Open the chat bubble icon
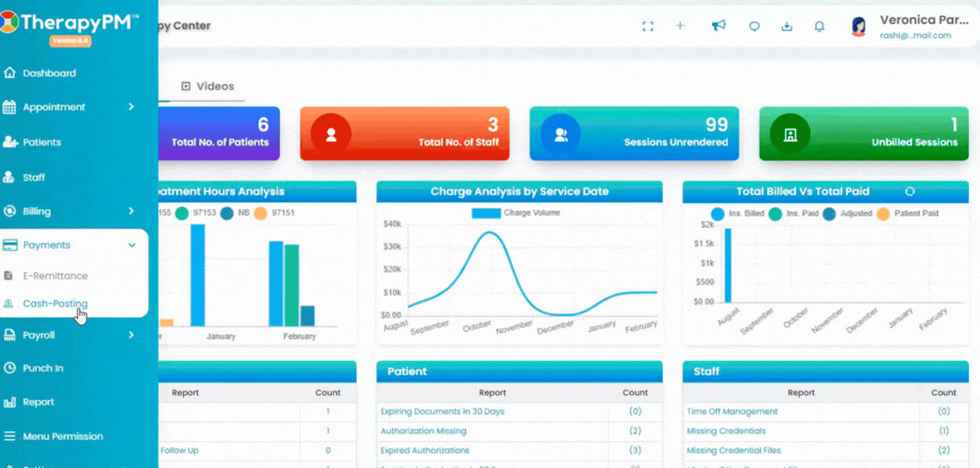Screen dimensions: 980x468 (755, 27)
